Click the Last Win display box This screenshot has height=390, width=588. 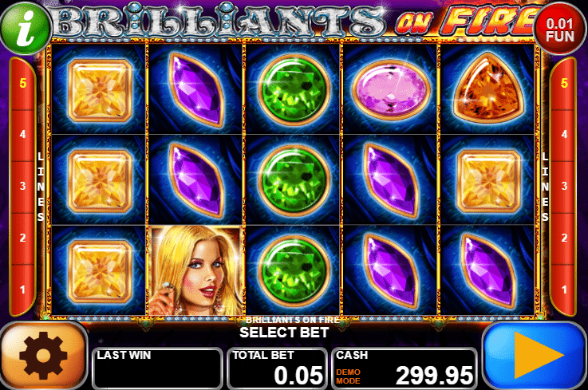[x=157, y=368]
